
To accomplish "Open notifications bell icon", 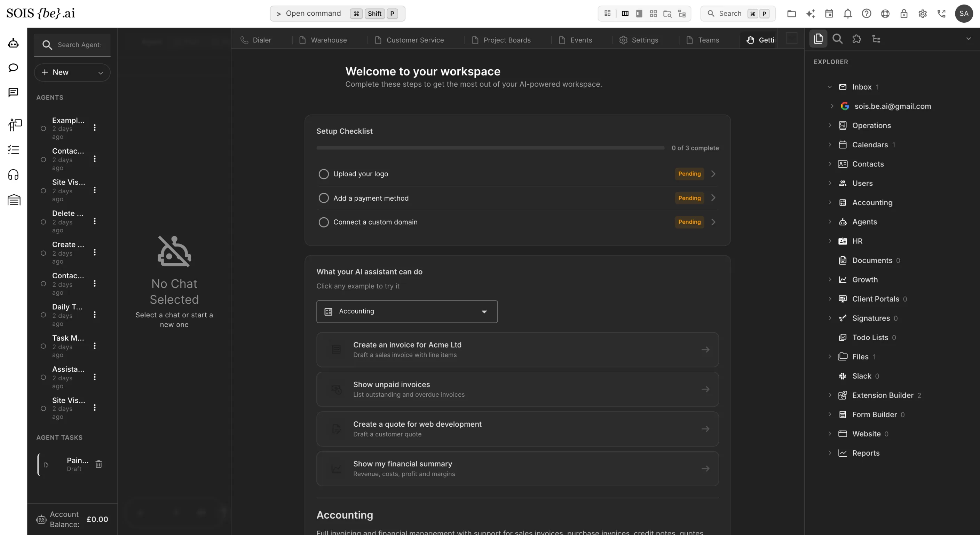I will pyautogui.click(x=848, y=14).
